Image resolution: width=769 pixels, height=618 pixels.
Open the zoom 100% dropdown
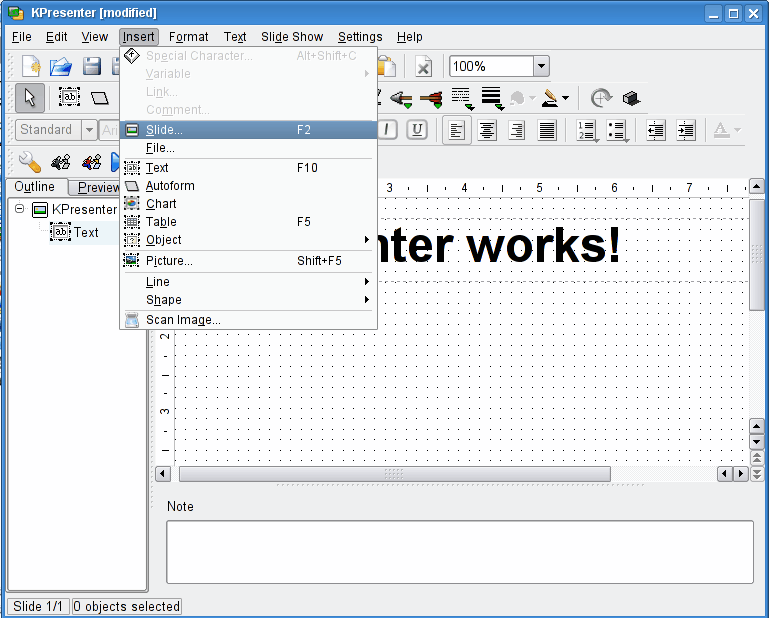(x=540, y=66)
